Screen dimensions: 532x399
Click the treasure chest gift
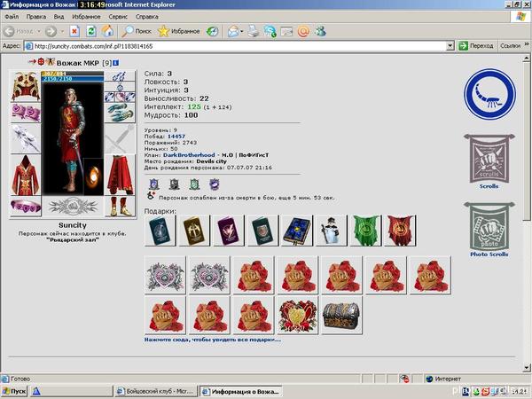(341, 315)
